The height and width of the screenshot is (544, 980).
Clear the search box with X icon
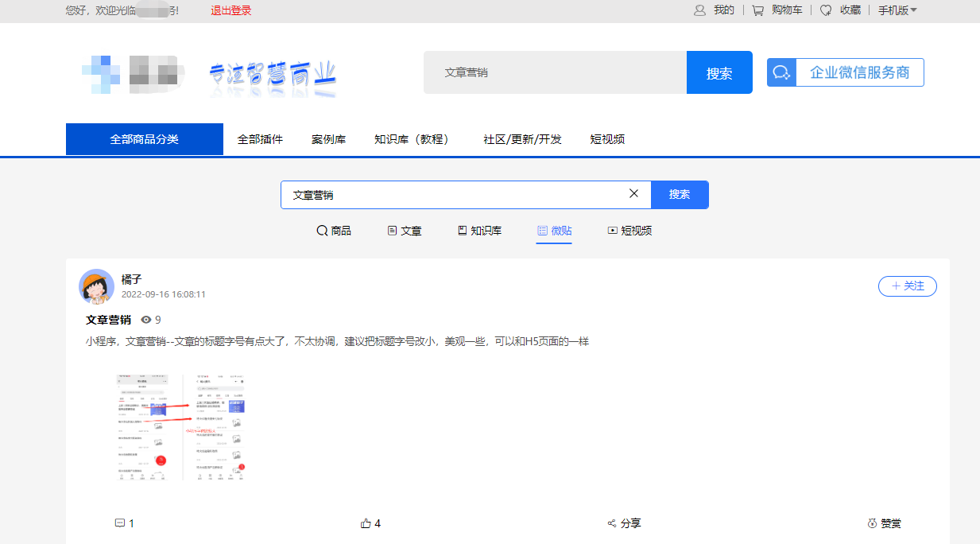point(633,193)
